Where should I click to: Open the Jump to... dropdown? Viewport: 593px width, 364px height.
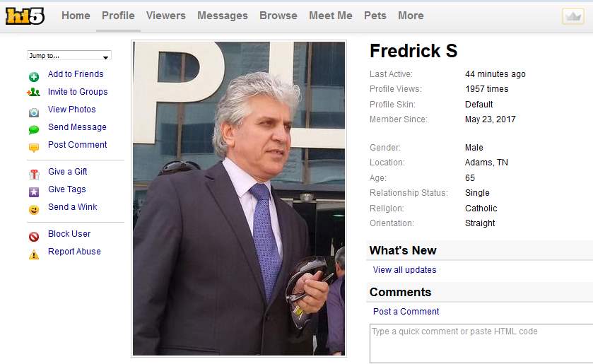point(69,55)
